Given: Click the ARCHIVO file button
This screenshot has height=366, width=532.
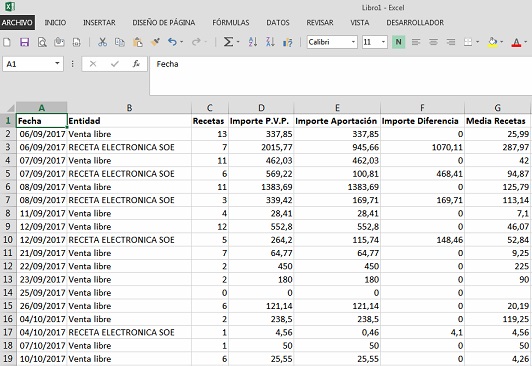Looking at the screenshot, I should pos(17,22).
